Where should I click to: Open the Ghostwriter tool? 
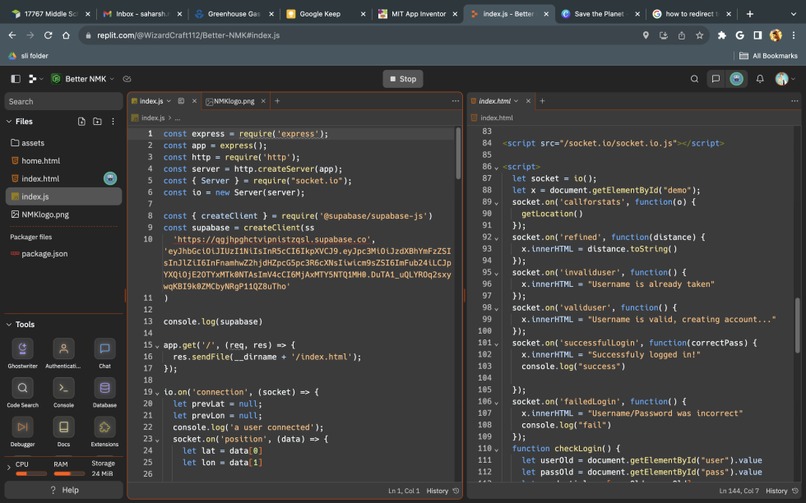pyautogui.click(x=22, y=349)
